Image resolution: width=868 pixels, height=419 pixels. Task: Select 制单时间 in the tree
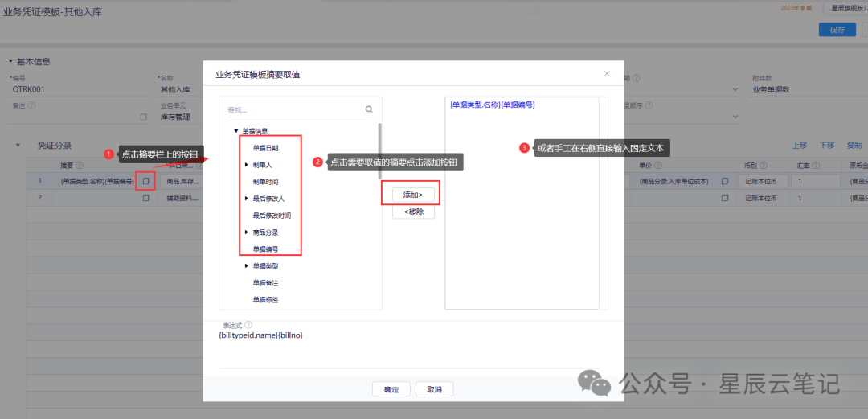click(265, 181)
